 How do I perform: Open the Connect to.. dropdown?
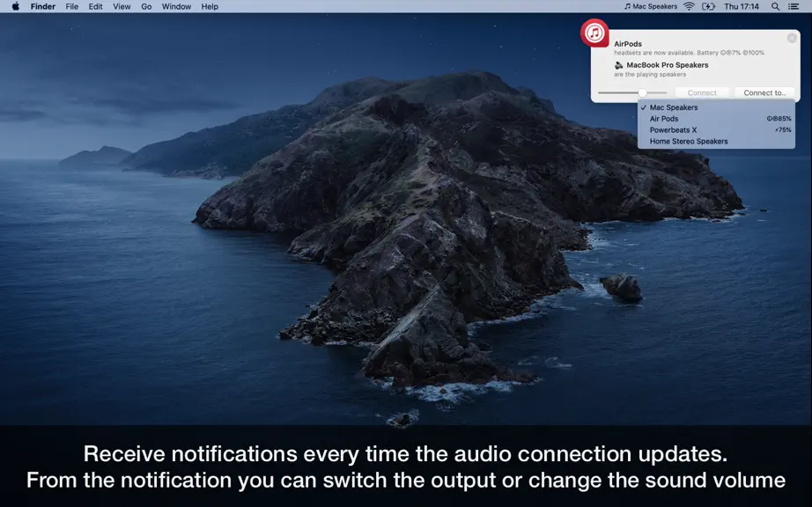(764, 92)
